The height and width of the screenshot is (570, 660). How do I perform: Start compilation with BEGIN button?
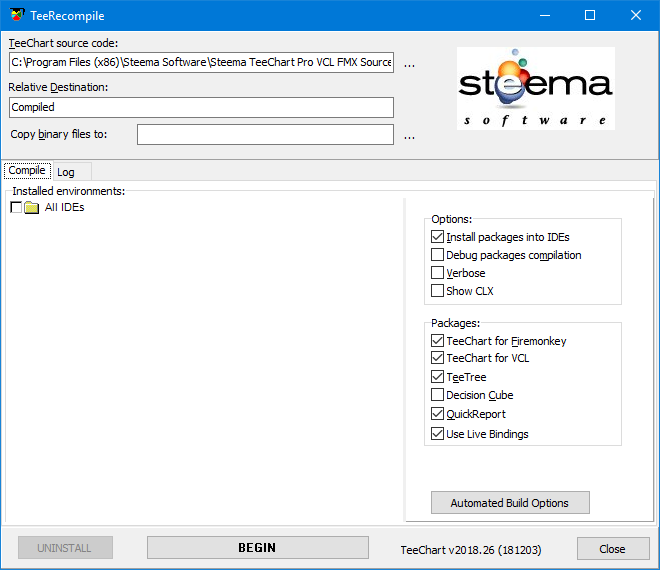[x=258, y=547]
